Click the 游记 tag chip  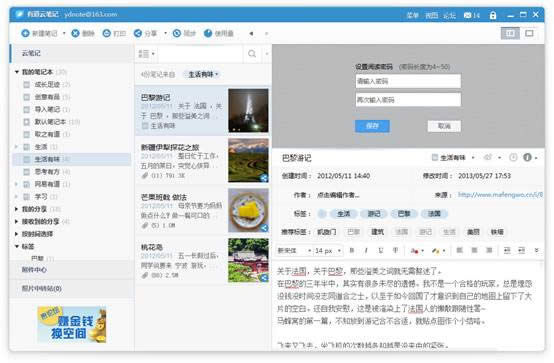(374, 213)
